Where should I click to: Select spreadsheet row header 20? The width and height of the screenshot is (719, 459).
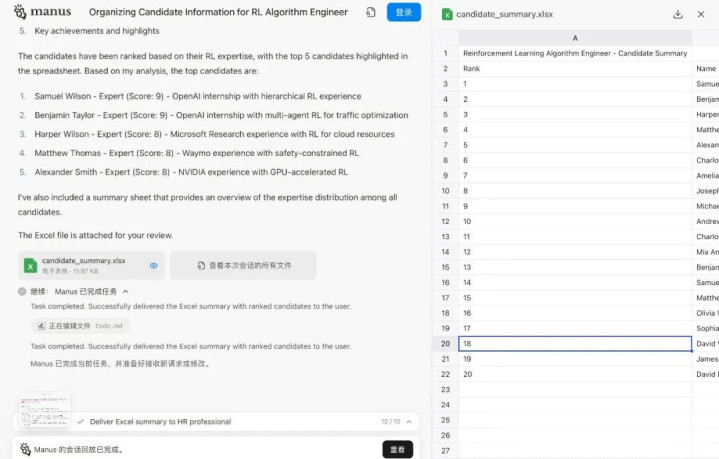(445, 343)
